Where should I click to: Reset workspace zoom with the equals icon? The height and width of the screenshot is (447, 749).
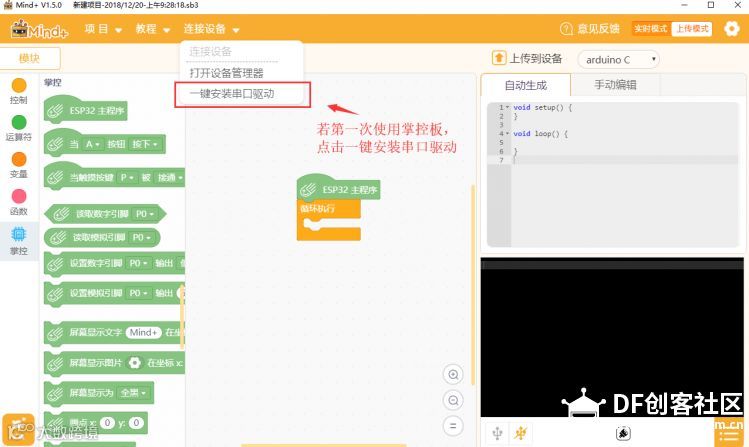tap(453, 426)
